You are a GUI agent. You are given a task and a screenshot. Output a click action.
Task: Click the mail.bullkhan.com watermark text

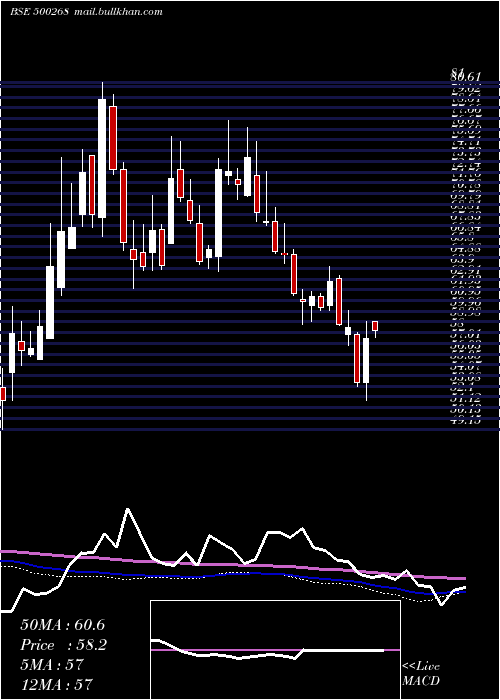tap(117, 12)
